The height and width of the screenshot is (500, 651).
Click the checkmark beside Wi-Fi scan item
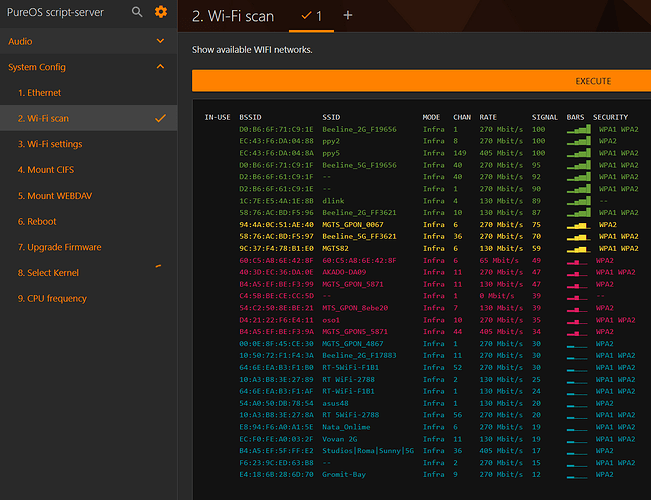tap(160, 118)
